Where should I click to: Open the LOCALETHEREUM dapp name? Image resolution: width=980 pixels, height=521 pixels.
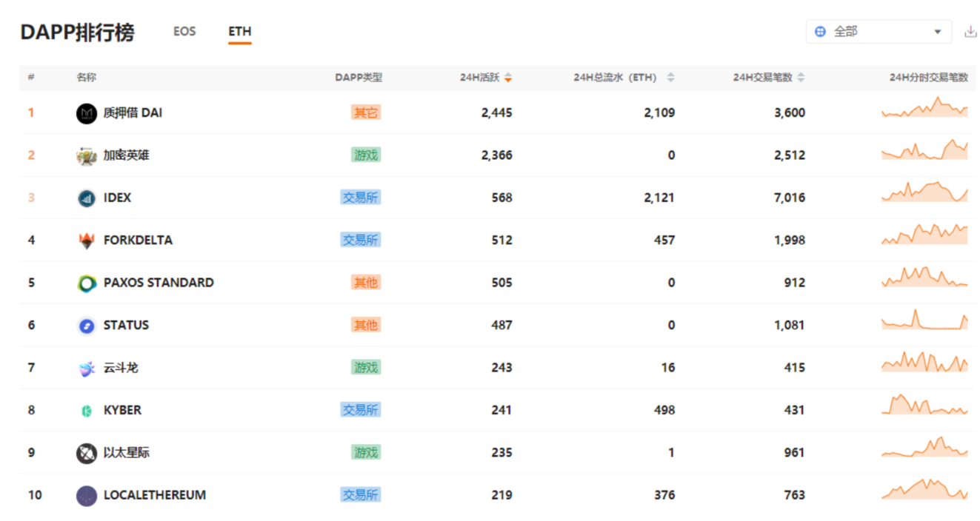tap(155, 495)
